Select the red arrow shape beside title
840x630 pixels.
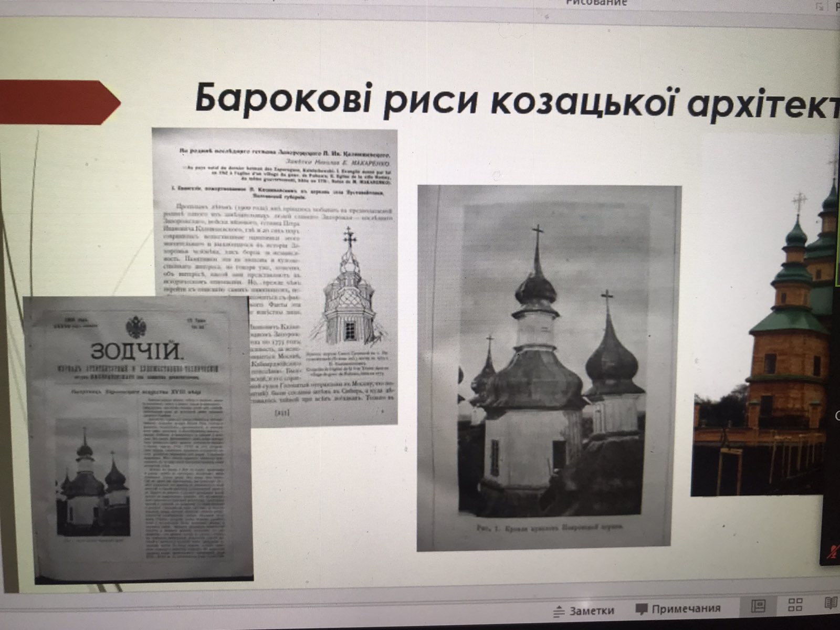(58, 102)
